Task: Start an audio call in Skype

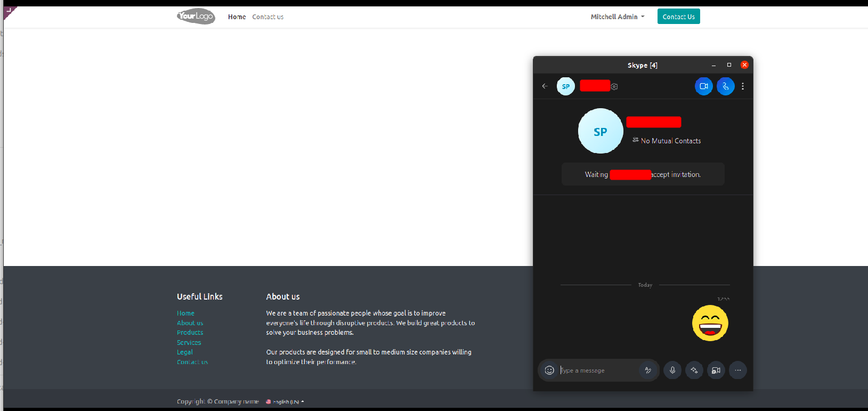Action: 725,86
